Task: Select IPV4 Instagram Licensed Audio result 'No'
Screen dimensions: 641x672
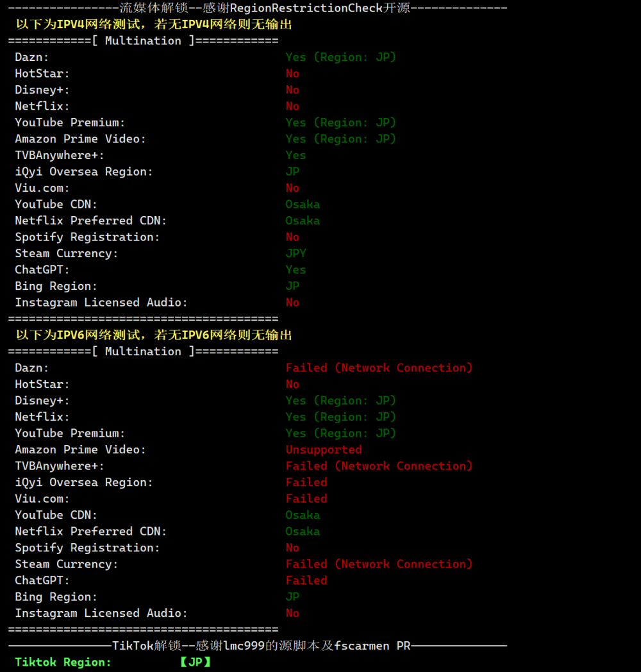Action: point(293,303)
